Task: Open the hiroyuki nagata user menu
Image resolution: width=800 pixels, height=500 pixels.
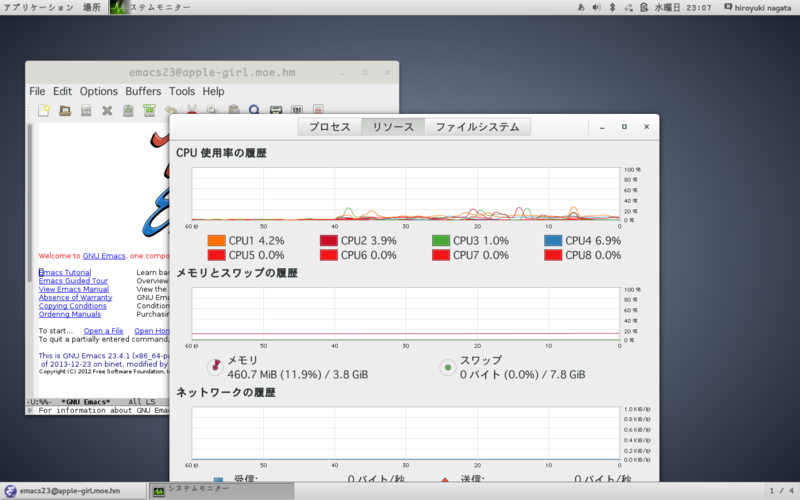Action: tap(758, 7)
